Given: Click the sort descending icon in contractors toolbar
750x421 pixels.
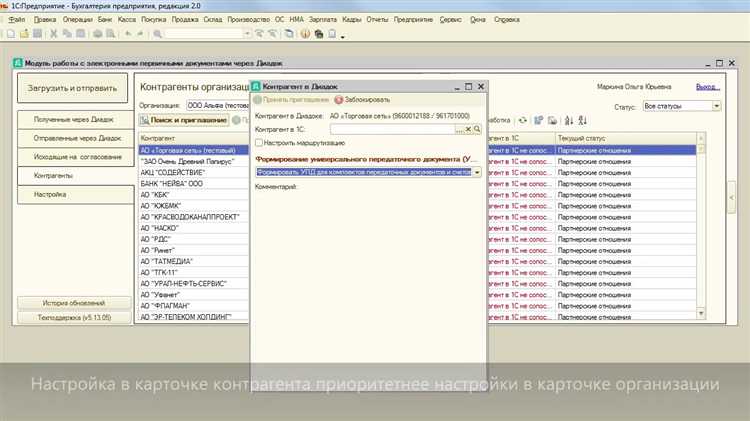Looking at the screenshot, I should (582, 121).
